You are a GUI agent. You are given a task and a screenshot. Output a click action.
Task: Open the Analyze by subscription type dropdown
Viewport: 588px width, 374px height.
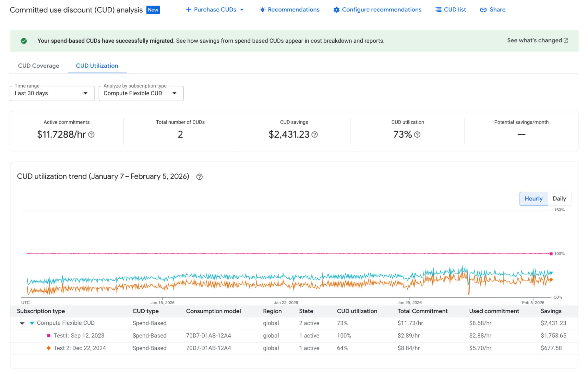[141, 93]
